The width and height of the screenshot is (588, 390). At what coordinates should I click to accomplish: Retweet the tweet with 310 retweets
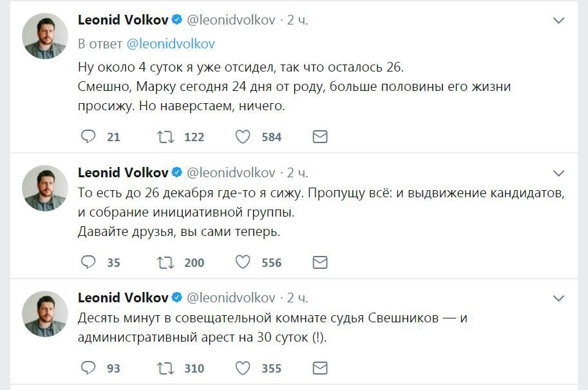[x=165, y=368]
